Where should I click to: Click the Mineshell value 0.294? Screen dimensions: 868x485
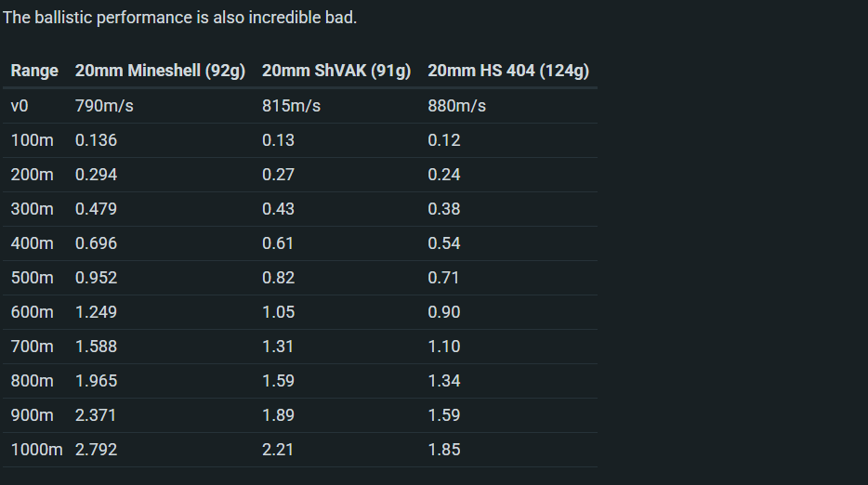point(96,175)
